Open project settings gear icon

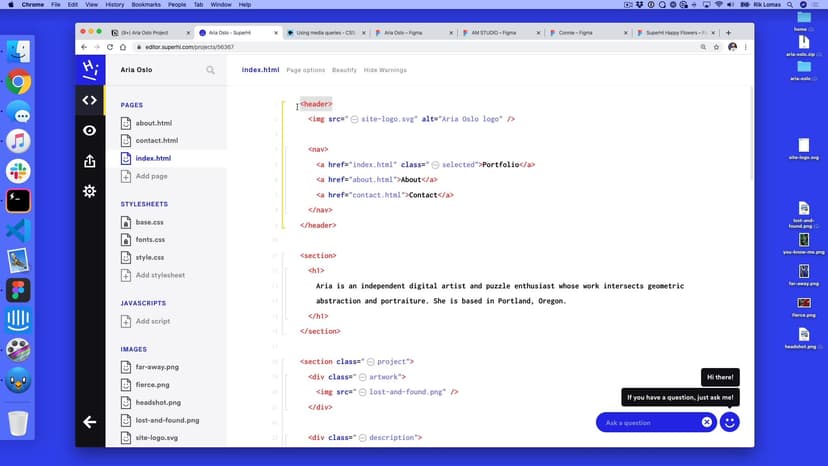click(x=90, y=191)
